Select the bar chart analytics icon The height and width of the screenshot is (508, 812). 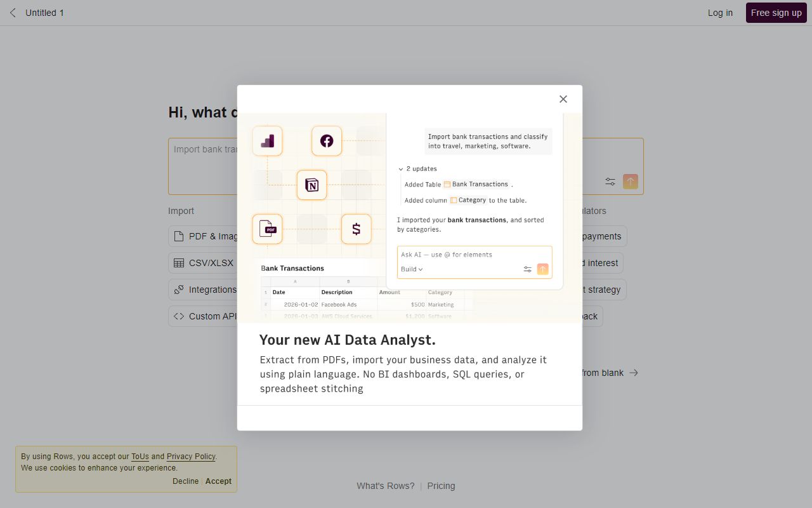[x=267, y=140]
